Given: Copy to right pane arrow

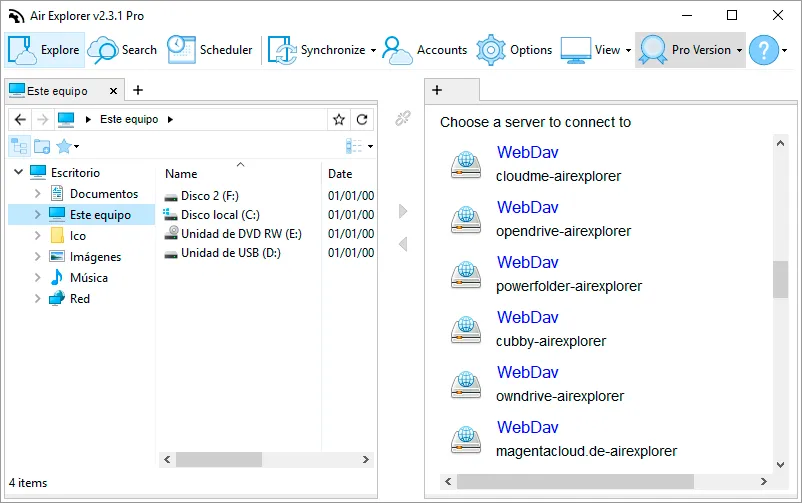Looking at the screenshot, I should tap(403, 211).
